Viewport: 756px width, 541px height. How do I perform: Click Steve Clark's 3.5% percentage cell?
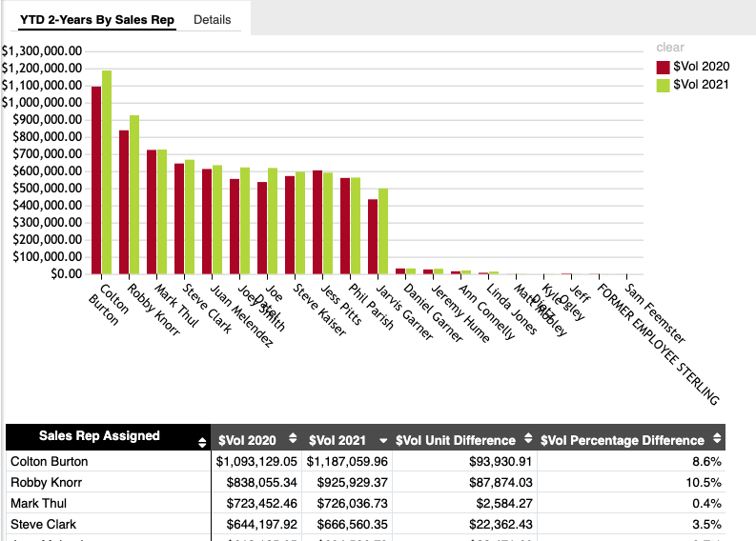(x=706, y=524)
